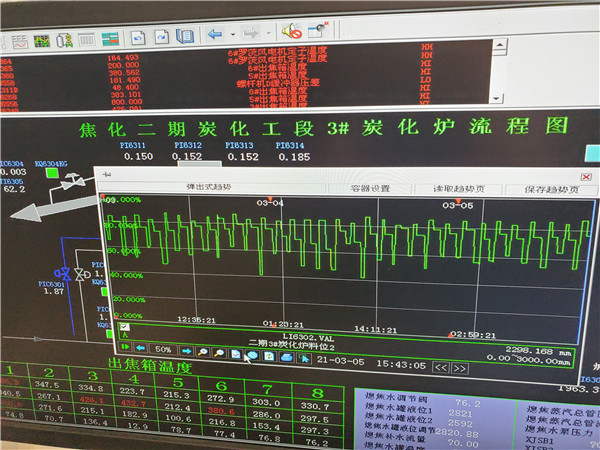Click the play button on trend toolbar
The height and width of the screenshot is (450, 600).
(x=126, y=348)
